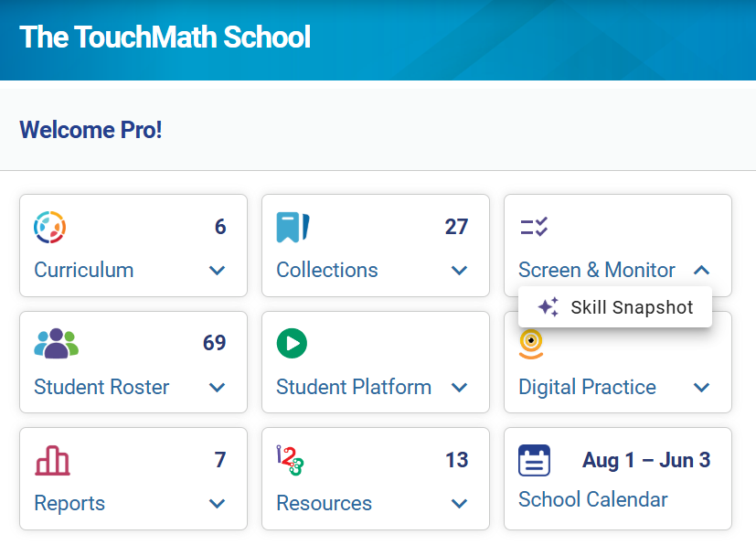Open the Digital Practice link
756x556 pixels.
point(587,387)
